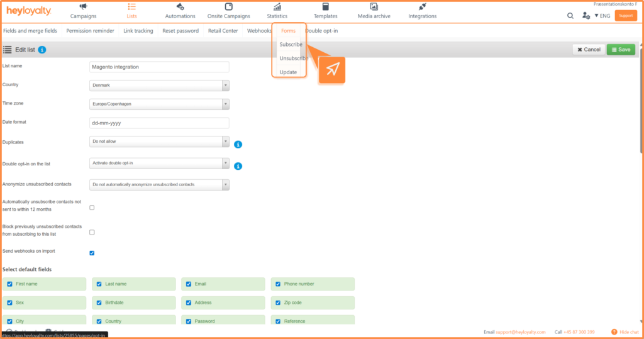Enable automatically unsubscribe contacts checkbox

92,208
